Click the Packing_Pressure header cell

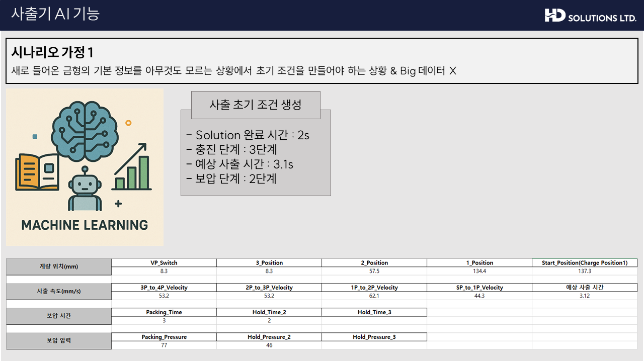[x=164, y=337]
